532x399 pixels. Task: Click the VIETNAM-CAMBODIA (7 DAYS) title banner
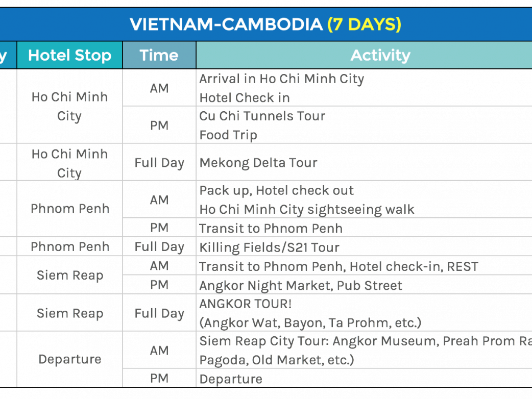[265, 24]
